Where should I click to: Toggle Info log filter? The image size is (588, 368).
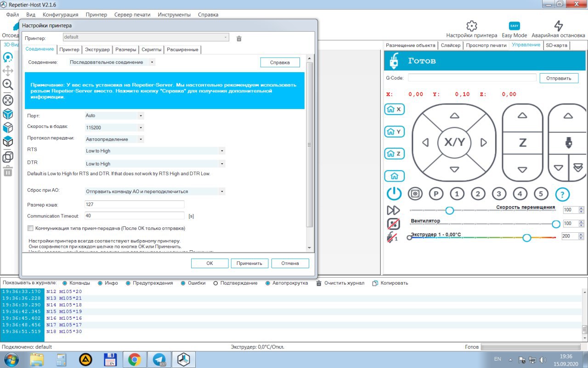click(99, 283)
